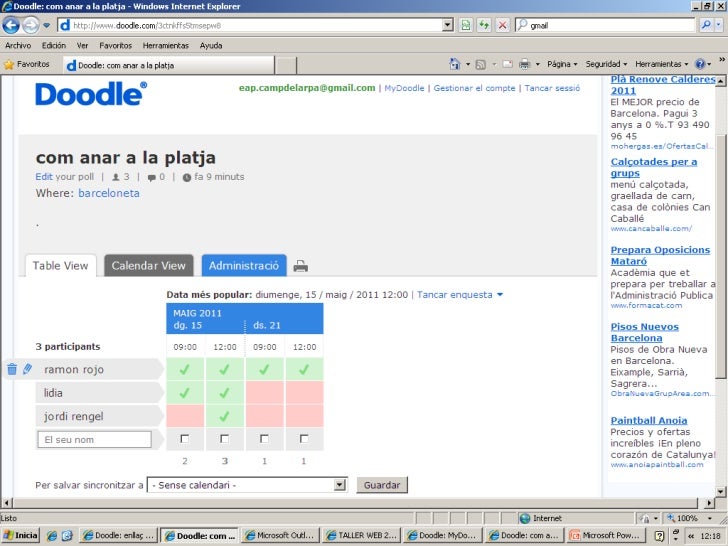The height and width of the screenshot is (546, 728).
Task: Open recent pages dropdown next to Forward arrow
Action: click(46, 26)
